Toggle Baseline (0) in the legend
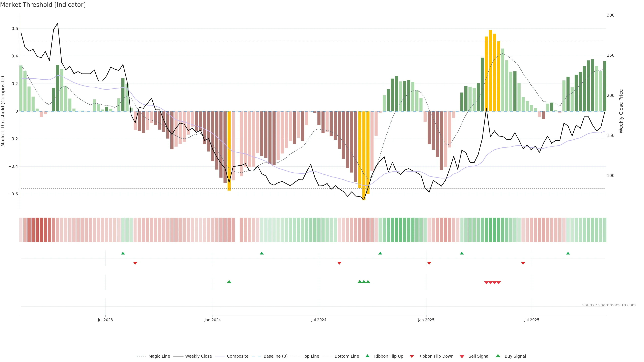 (x=275, y=356)
